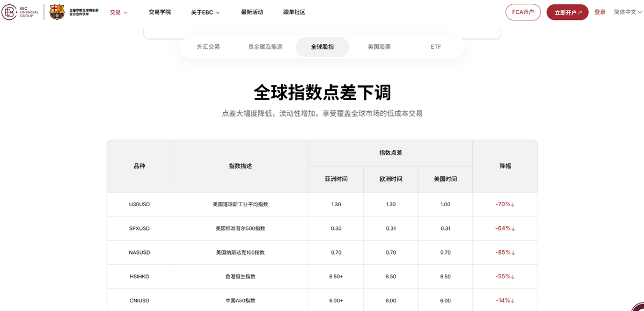Screen dimensions: 644x311
Task: Select the 美国股票 tab
Action: tap(379, 47)
